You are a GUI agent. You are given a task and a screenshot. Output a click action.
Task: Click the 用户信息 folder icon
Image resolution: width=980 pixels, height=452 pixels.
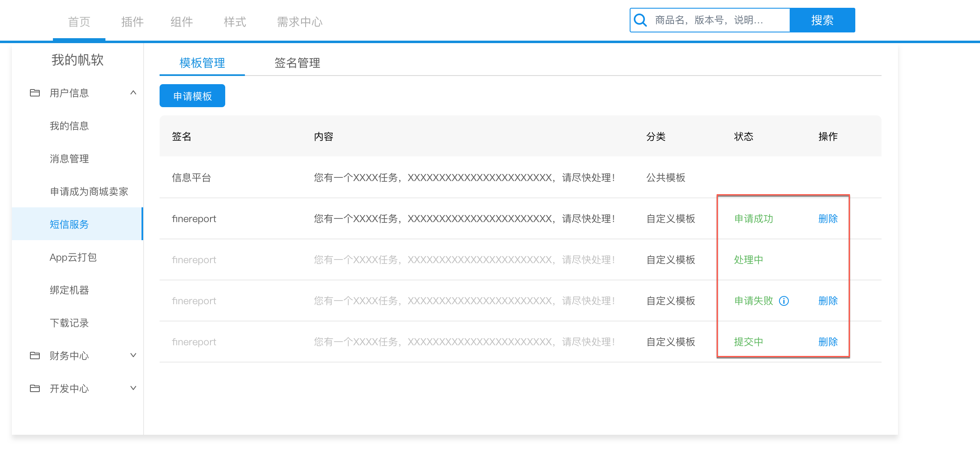[35, 93]
